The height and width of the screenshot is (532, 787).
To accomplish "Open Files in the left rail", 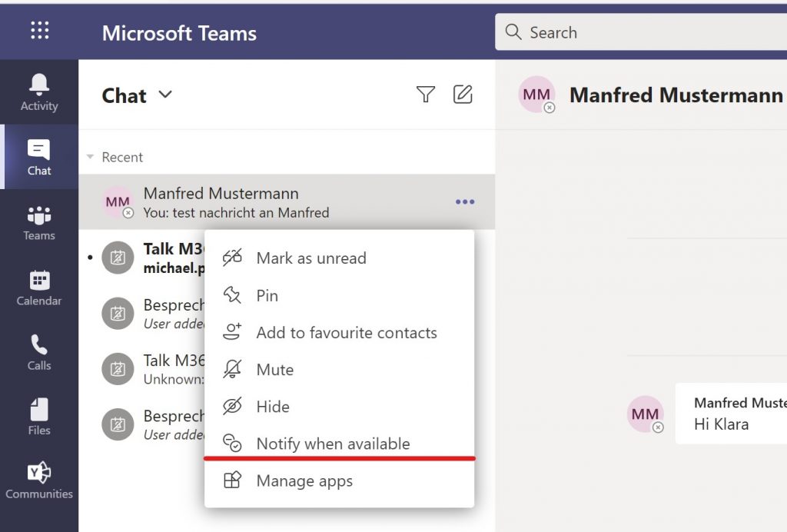I will 39,417.
